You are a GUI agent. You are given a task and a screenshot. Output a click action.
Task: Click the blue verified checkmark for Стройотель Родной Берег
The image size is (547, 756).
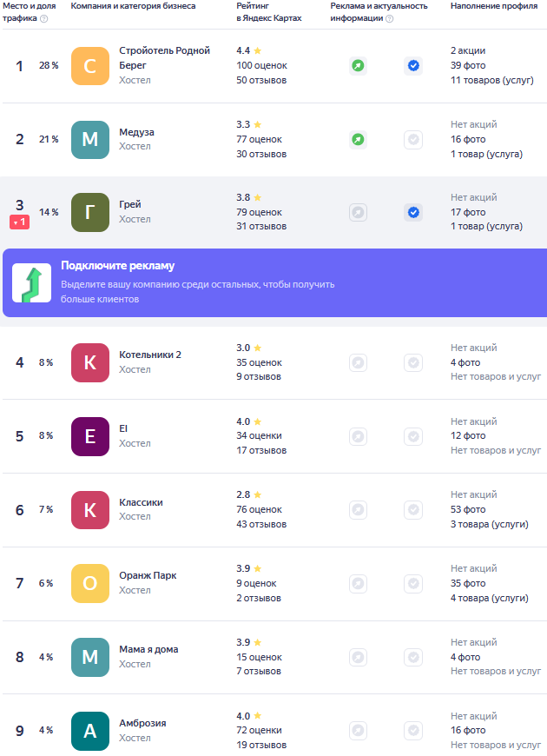[x=413, y=65]
